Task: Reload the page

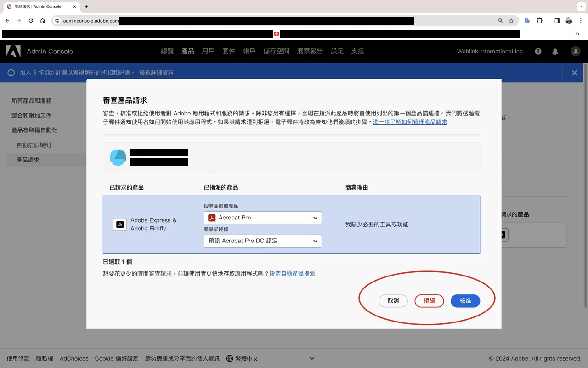Action: (x=31, y=21)
